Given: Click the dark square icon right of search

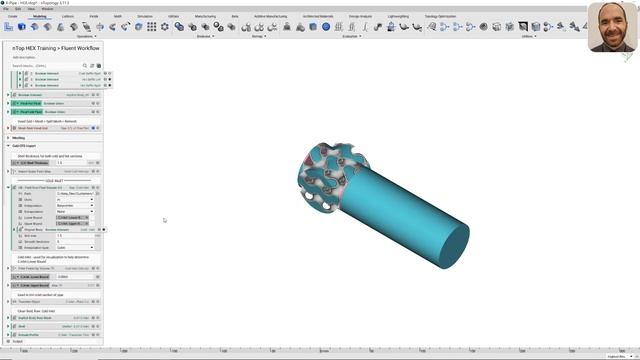Looking at the screenshot, I should 99,66.
